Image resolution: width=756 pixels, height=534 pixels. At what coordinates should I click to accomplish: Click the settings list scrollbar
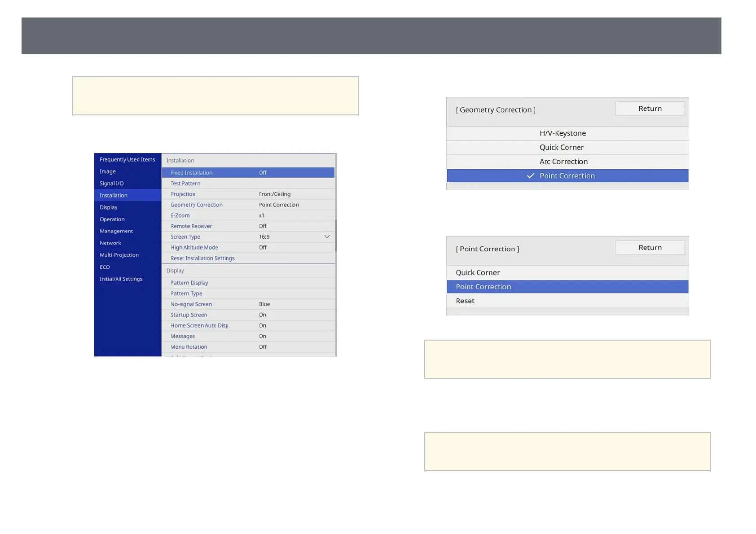tap(335, 235)
